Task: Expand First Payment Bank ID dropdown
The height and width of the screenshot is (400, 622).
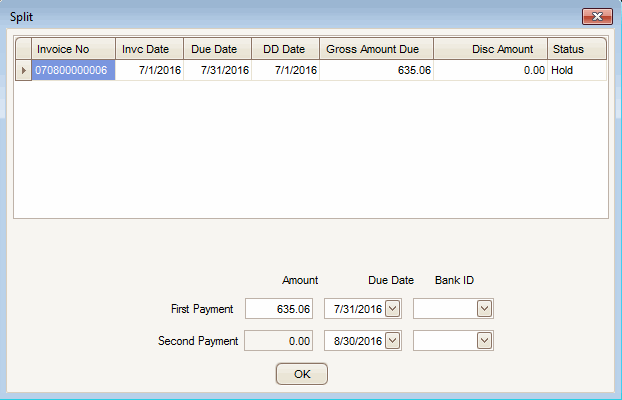Action: click(484, 309)
